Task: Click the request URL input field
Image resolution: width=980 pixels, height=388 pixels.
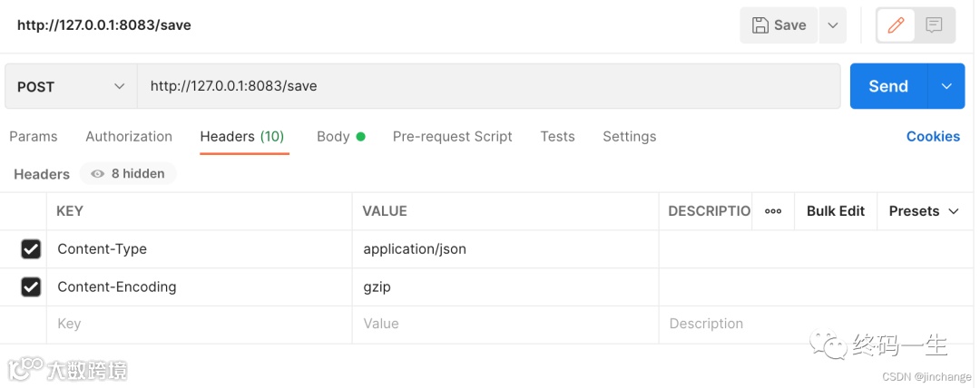Action: pyautogui.click(x=488, y=86)
